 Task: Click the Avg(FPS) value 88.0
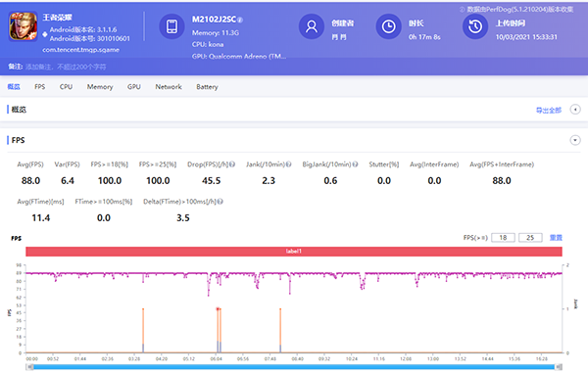(x=30, y=180)
